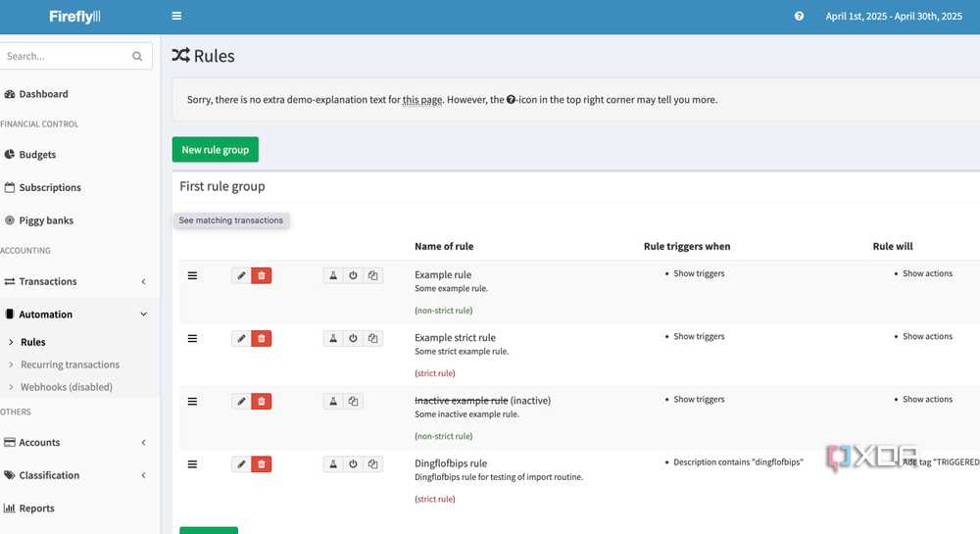Delete Dingflofbips rule with trash icon
This screenshot has width=980, height=534.
262,464
